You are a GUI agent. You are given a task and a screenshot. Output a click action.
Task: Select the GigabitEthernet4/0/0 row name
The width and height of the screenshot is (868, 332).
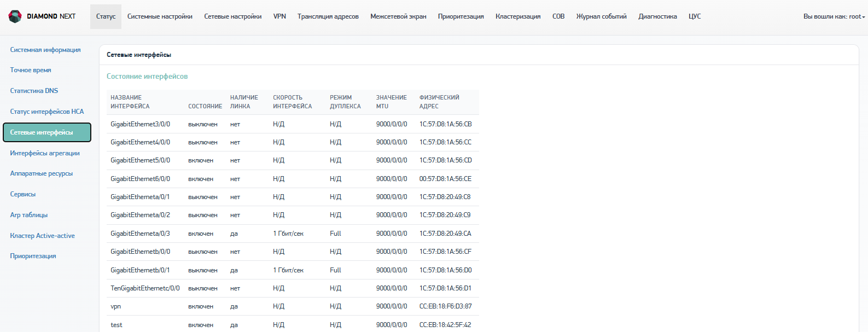tap(140, 142)
